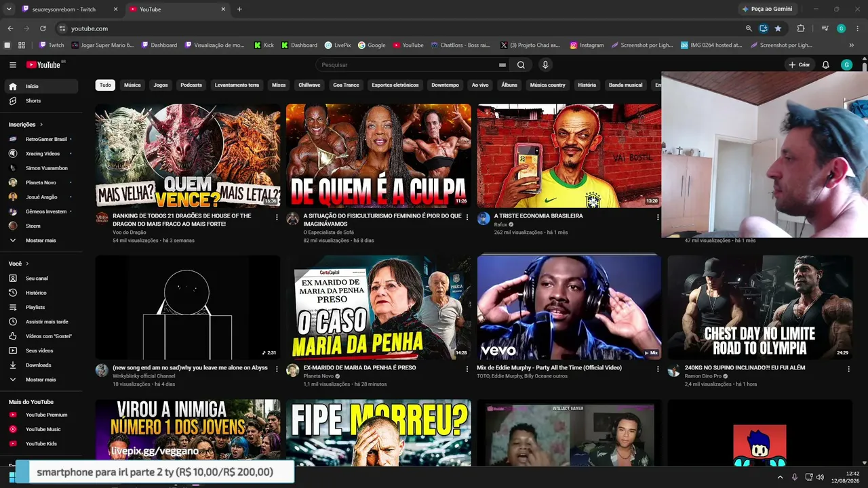
Task: Bookmark this page with star icon
Action: coord(778,28)
